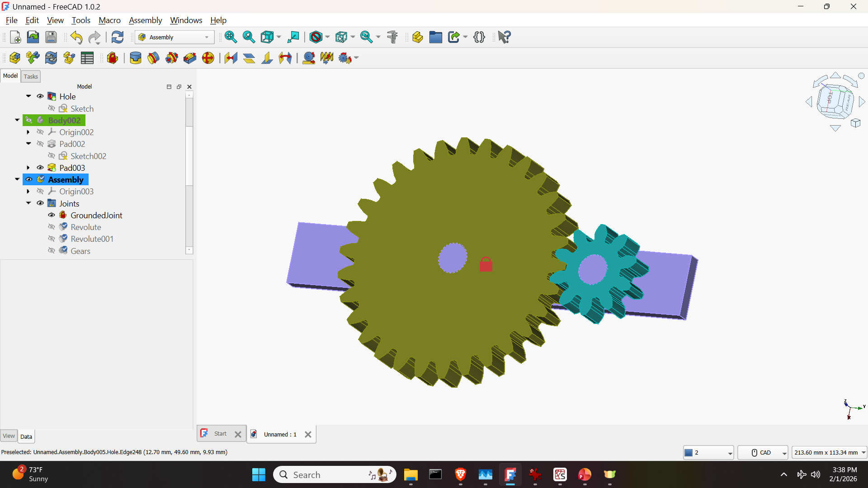The height and width of the screenshot is (488, 868).
Task: Open the Assembly workbench dropdown
Action: coord(175,37)
